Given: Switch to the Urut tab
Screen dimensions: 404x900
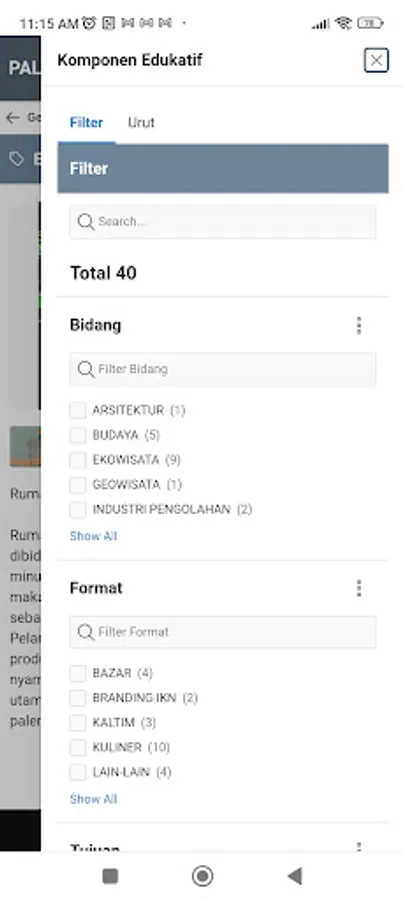Looking at the screenshot, I should pos(141,122).
